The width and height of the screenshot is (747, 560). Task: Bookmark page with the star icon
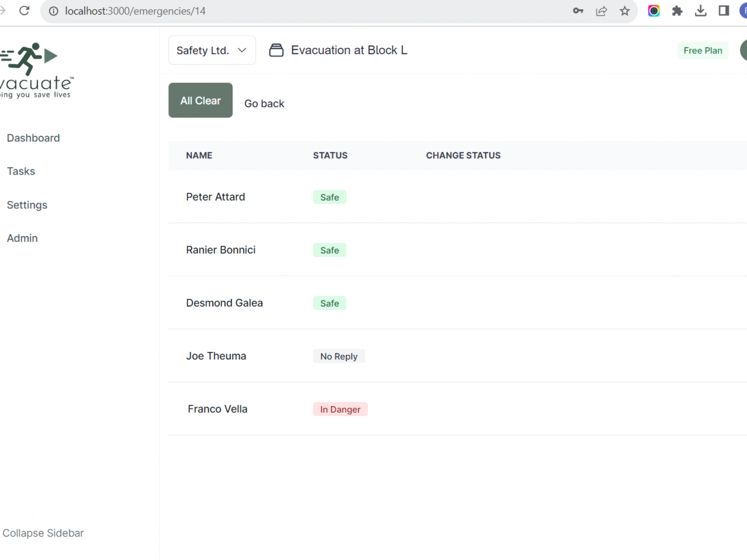[x=624, y=11]
